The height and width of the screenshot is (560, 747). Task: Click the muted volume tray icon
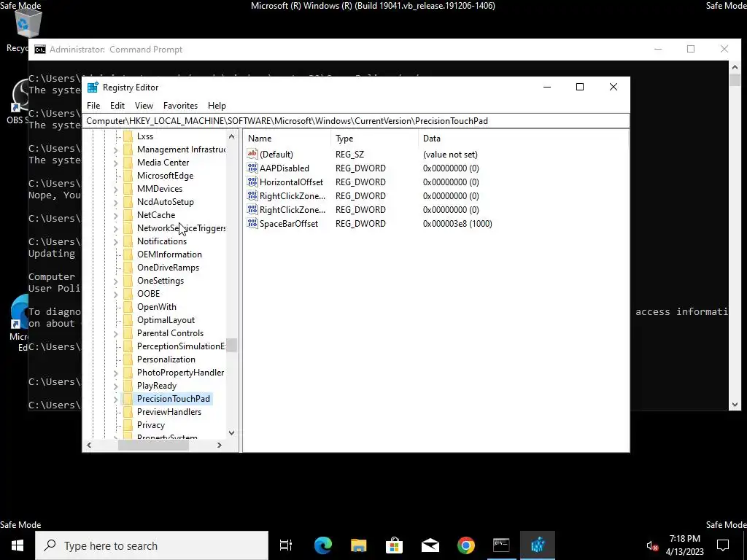(x=652, y=545)
